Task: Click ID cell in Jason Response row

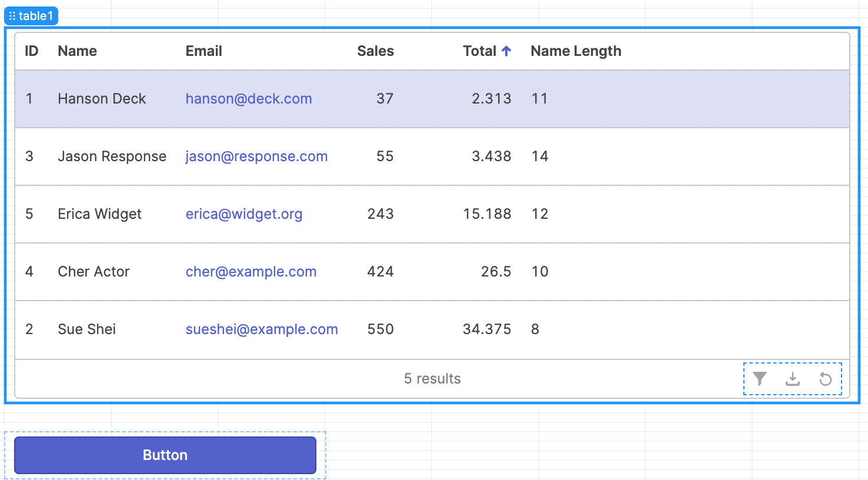Action: pyautogui.click(x=29, y=156)
